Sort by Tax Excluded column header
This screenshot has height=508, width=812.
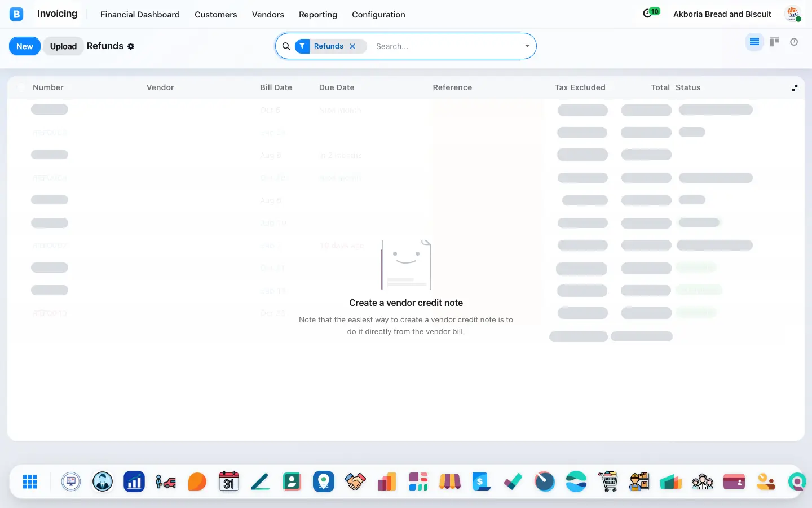point(580,87)
